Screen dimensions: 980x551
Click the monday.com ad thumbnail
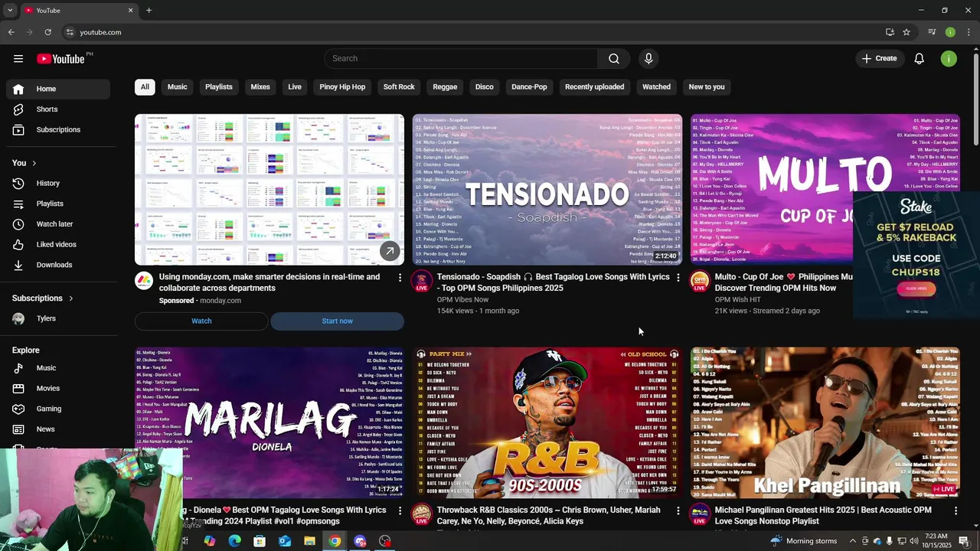[x=269, y=190]
